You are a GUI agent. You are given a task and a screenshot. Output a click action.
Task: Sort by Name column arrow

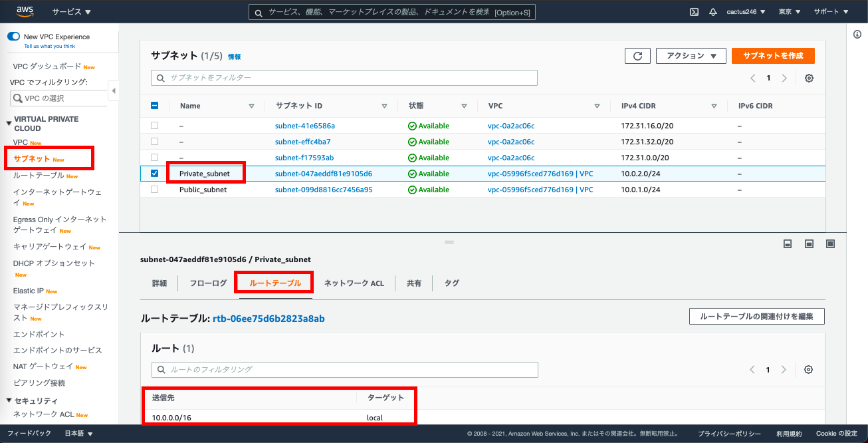[x=251, y=106]
